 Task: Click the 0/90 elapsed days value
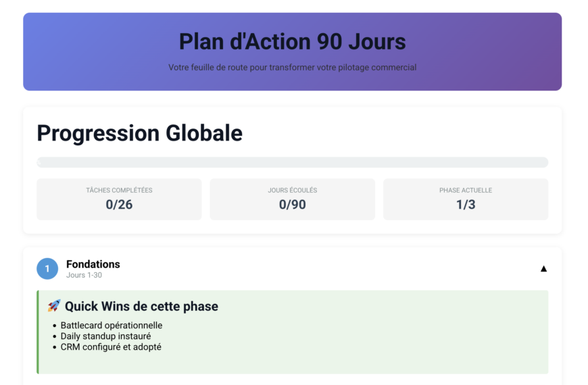pos(292,205)
